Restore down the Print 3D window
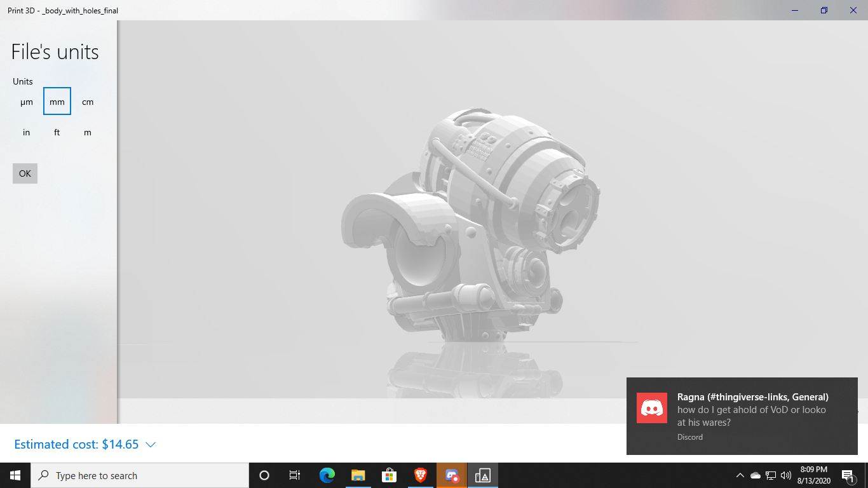Viewport: 868px width, 488px height. pos(824,10)
